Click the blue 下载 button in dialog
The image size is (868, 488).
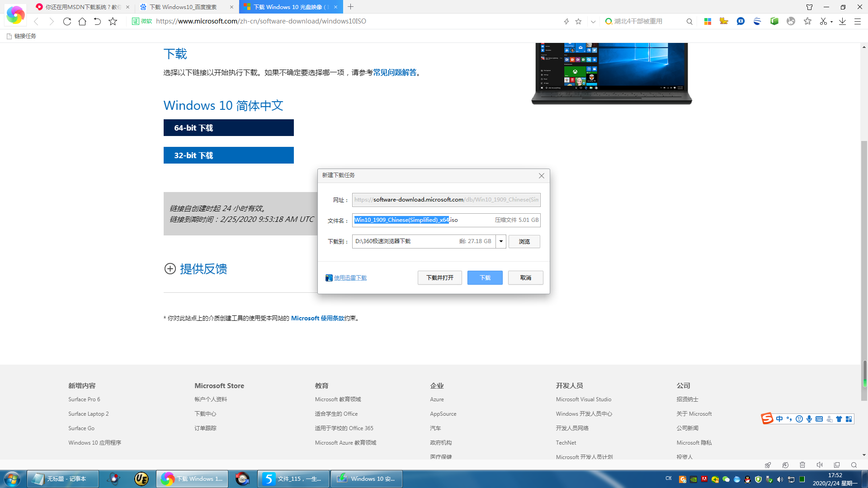[485, 277]
